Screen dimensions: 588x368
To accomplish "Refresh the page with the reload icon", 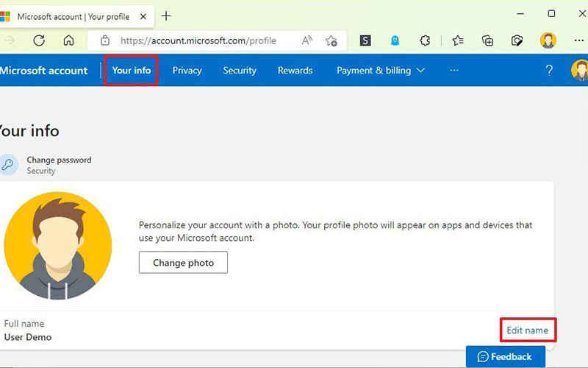I will tap(39, 40).
